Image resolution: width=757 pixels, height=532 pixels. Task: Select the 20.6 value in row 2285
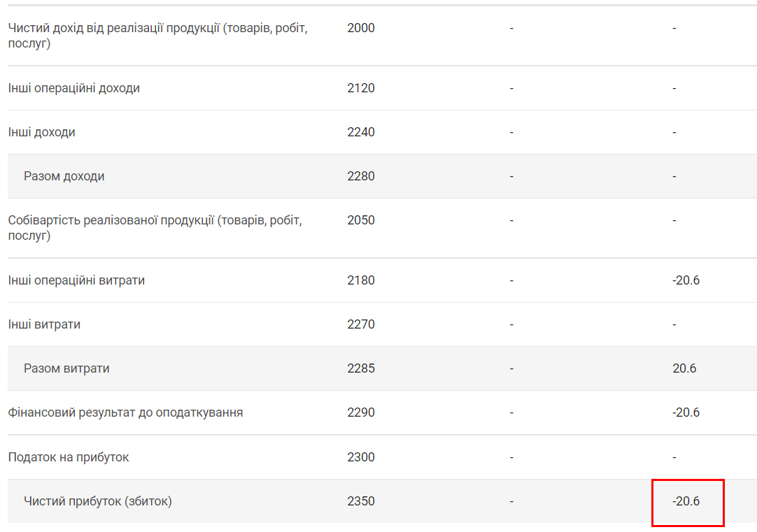tap(684, 368)
